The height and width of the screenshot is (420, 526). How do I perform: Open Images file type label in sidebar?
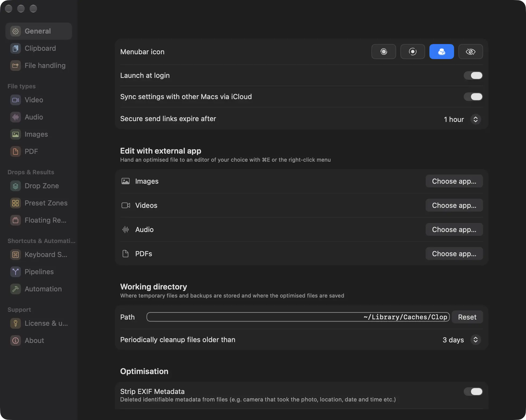36,134
